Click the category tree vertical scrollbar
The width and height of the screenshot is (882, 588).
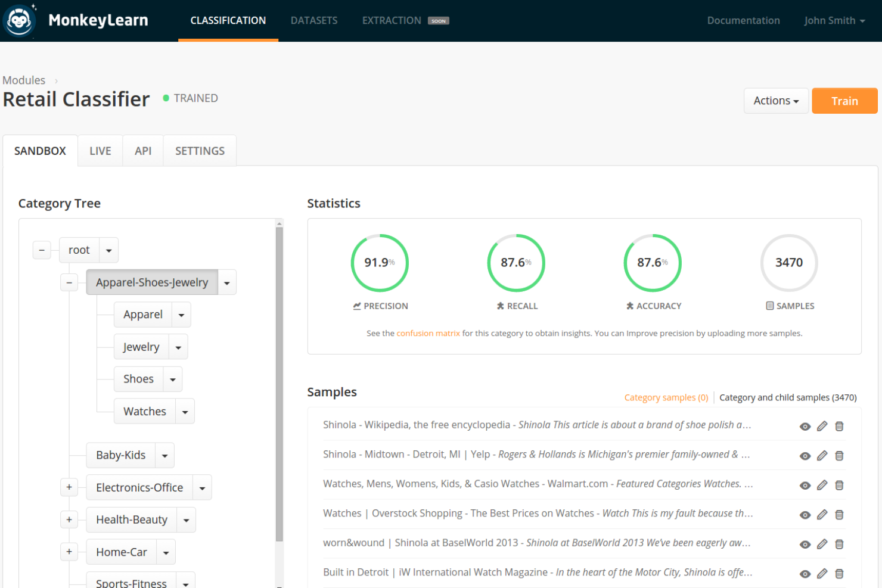coord(279,384)
